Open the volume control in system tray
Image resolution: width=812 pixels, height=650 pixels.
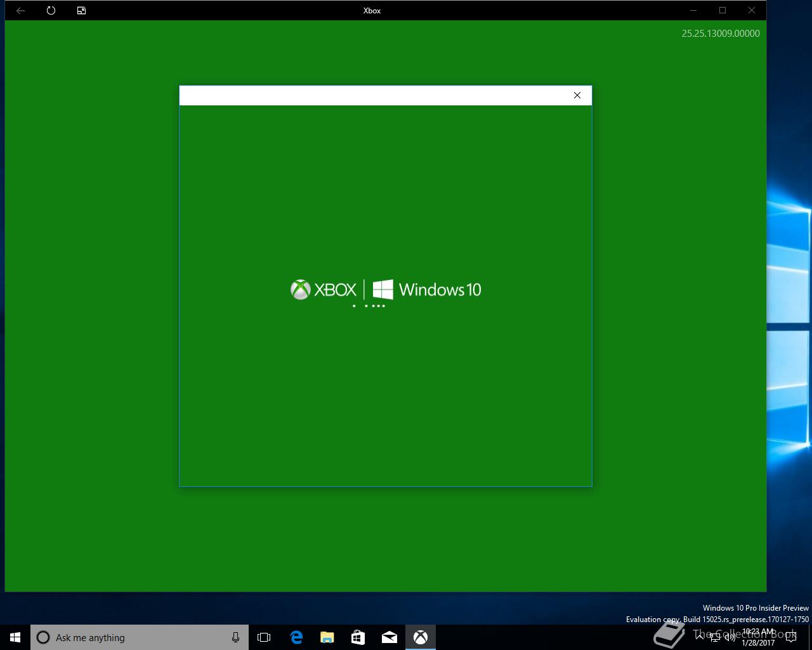click(730, 637)
